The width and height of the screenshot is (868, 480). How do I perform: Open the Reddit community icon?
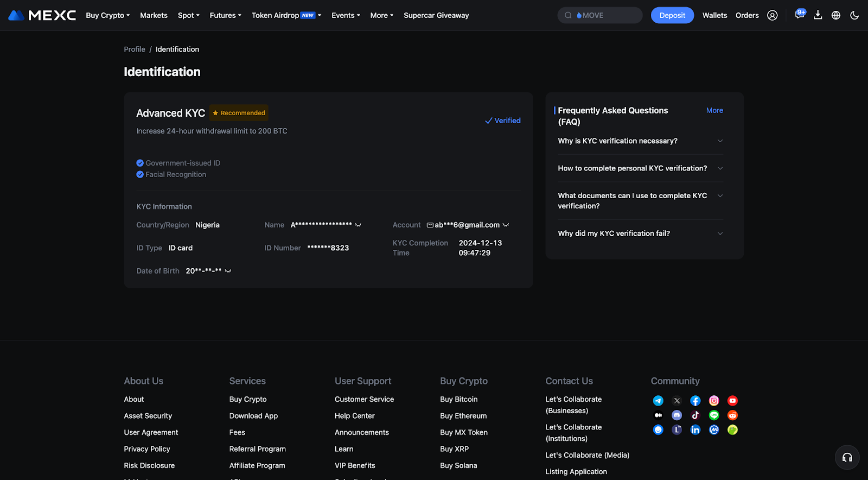pos(732,415)
